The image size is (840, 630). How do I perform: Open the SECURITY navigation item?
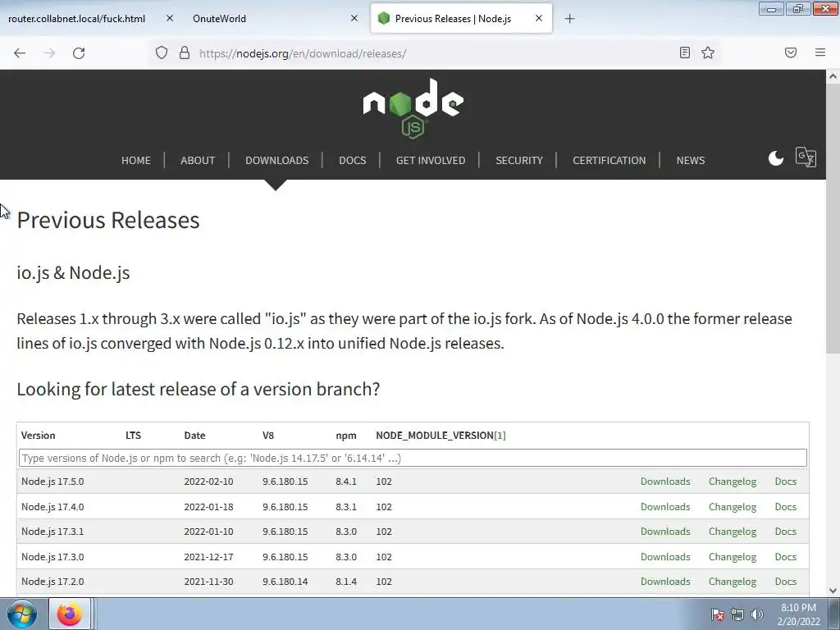[x=519, y=160]
